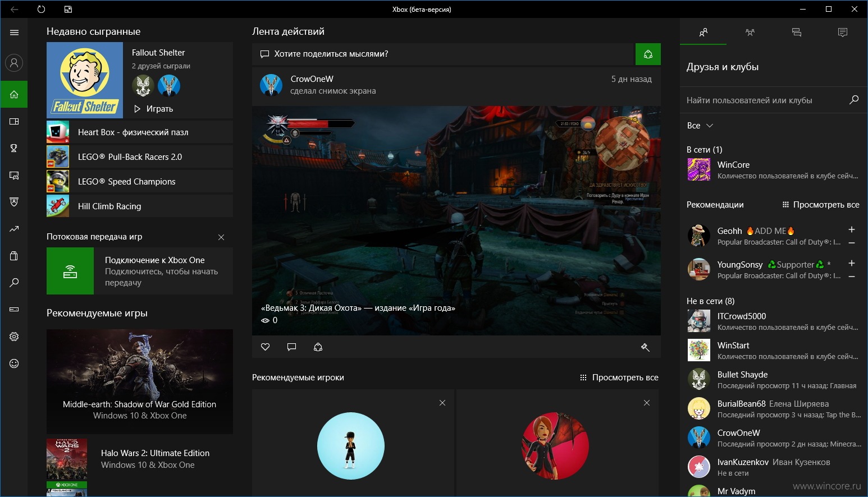
Task: Open YoungSonsy recommended profile
Action: [764, 270]
